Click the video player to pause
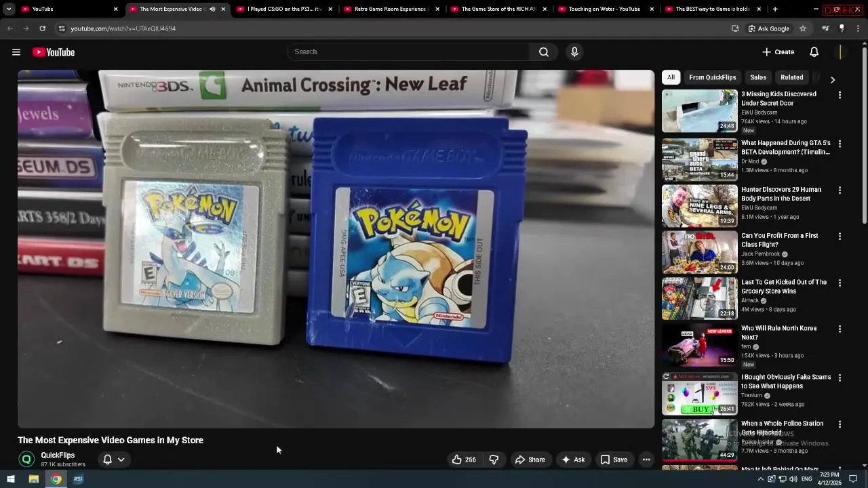868x488 pixels. coord(336,249)
